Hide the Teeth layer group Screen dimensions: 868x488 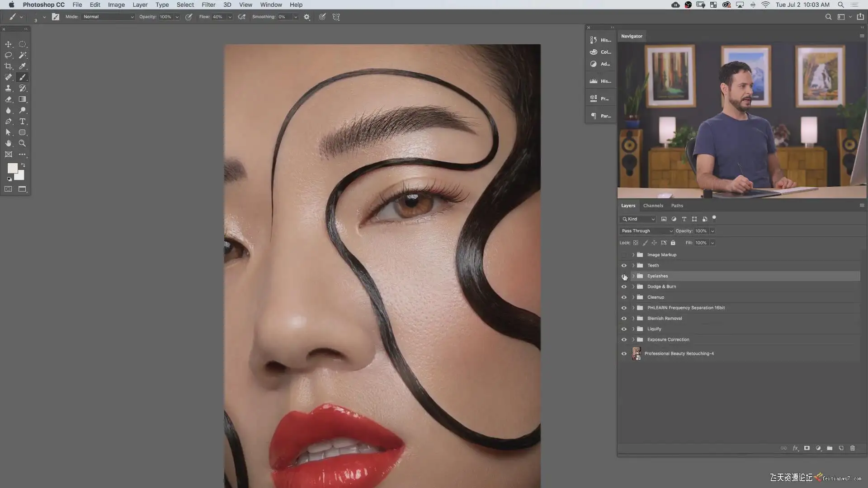[x=624, y=266]
